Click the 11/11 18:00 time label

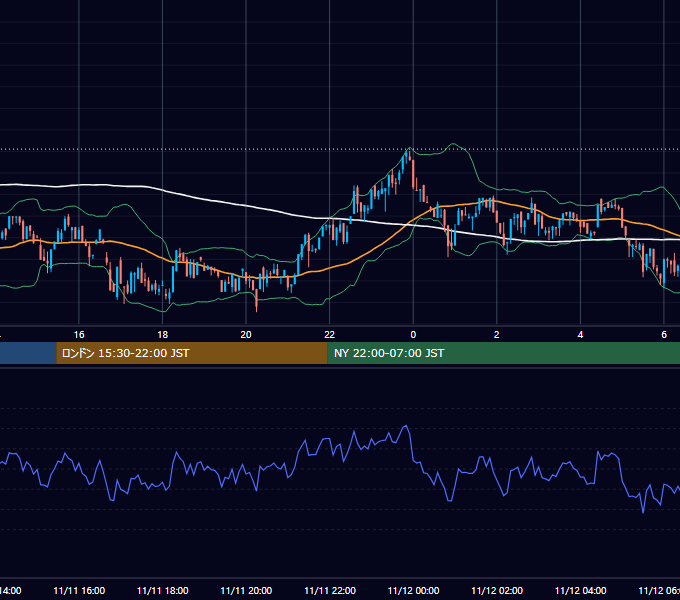163,591
